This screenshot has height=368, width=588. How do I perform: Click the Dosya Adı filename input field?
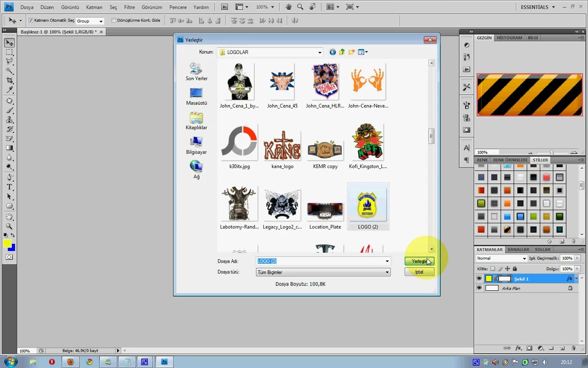[x=320, y=261]
